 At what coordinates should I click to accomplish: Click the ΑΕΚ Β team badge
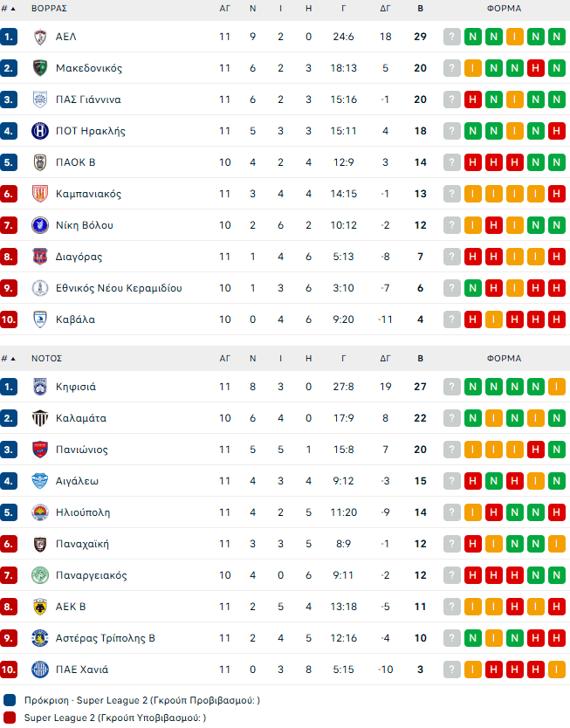click(39, 607)
